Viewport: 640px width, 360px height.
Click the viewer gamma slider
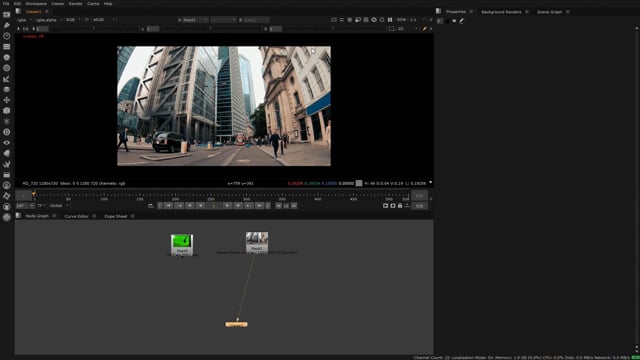click(x=211, y=29)
